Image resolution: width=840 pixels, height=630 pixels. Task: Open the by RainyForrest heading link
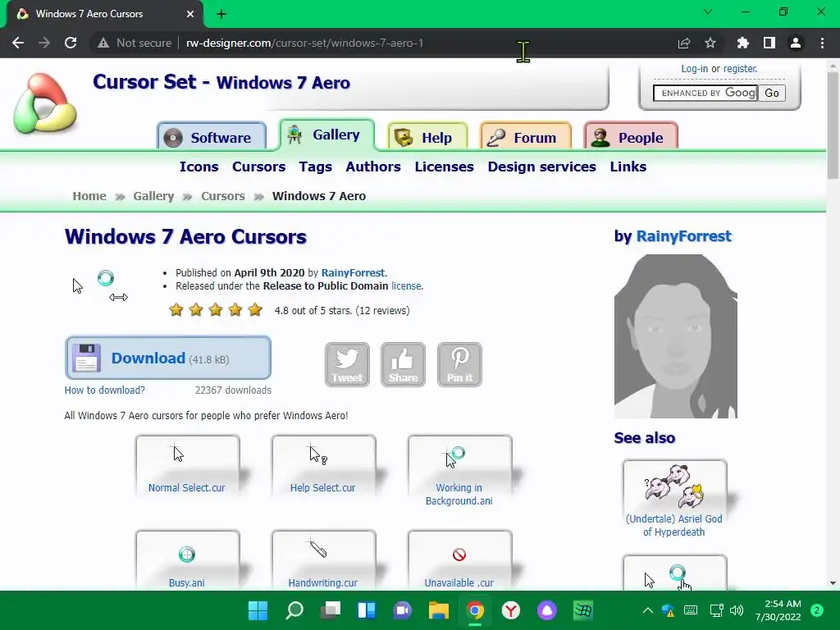pyautogui.click(x=683, y=236)
